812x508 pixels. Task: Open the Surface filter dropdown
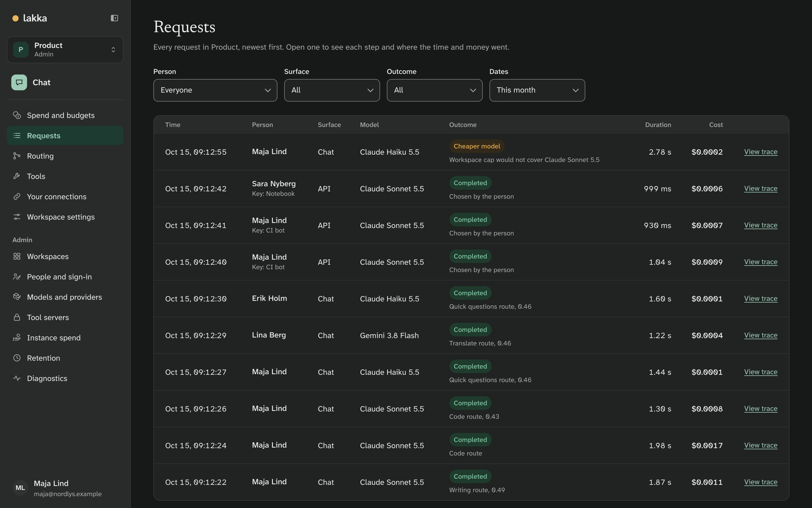pyautogui.click(x=332, y=90)
